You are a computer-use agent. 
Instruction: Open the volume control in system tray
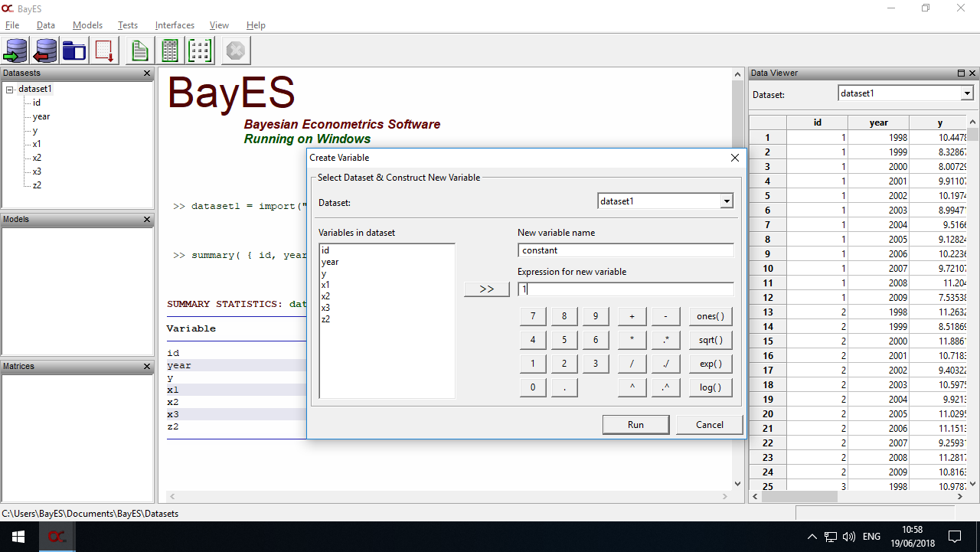coord(849,537)
